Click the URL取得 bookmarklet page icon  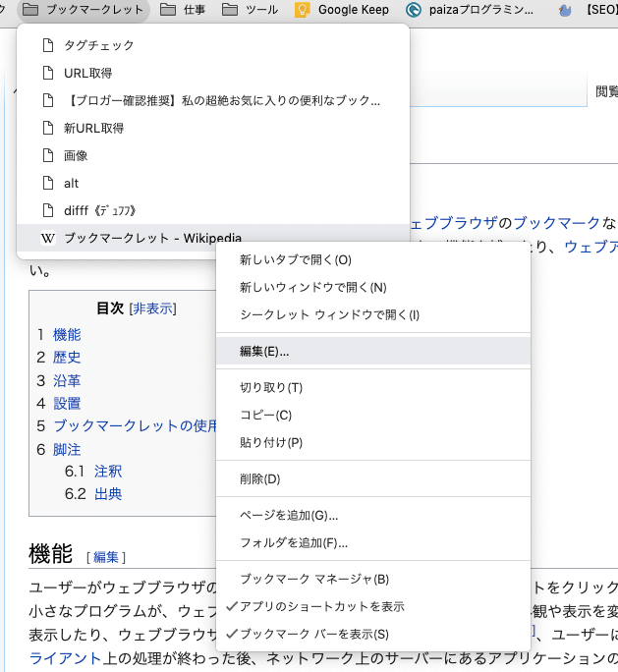click(47, 73)
